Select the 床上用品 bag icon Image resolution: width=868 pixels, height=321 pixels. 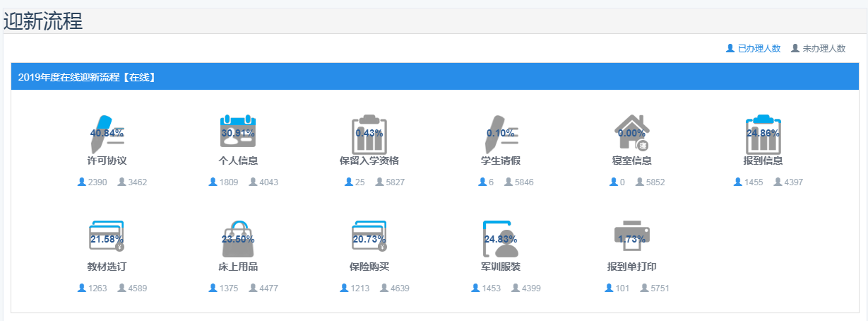tap(238, 238)
